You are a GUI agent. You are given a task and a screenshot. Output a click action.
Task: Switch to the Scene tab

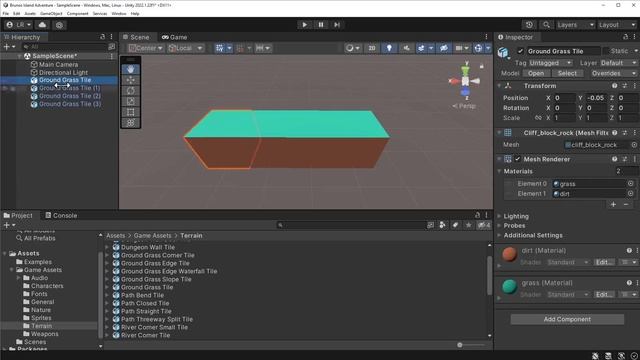click(x=136, y=37)
